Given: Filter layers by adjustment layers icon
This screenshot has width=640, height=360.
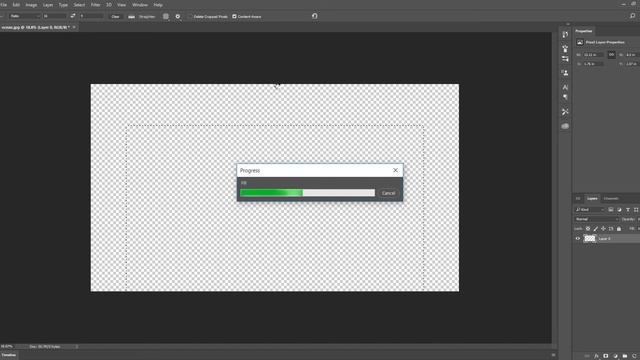Looking at the screenshot, I should pos(619,210).
